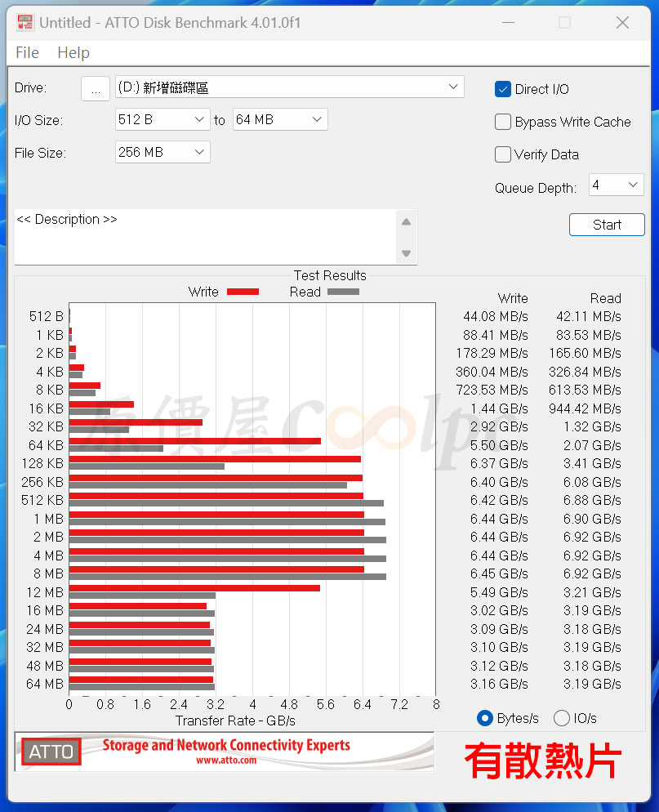Image resolution: width=659 pixels, height=812 pixels.
Task: Expand the Drive selection dropdown
Action: (289, 87)
